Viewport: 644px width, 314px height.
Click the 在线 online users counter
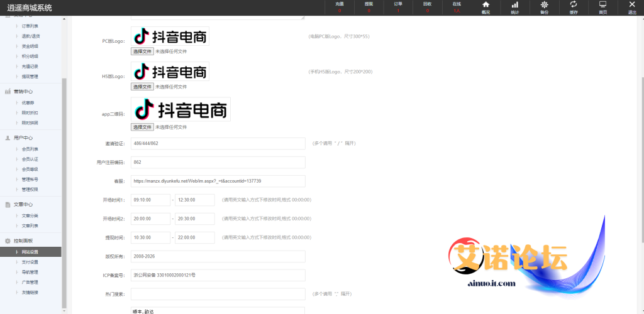click(457, 7)
